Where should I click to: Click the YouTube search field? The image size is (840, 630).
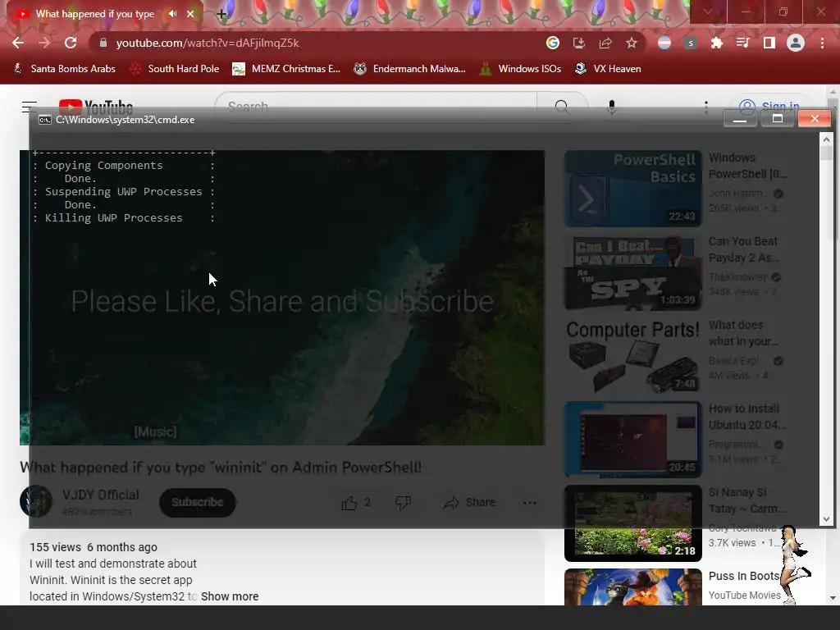pos(376,107)
